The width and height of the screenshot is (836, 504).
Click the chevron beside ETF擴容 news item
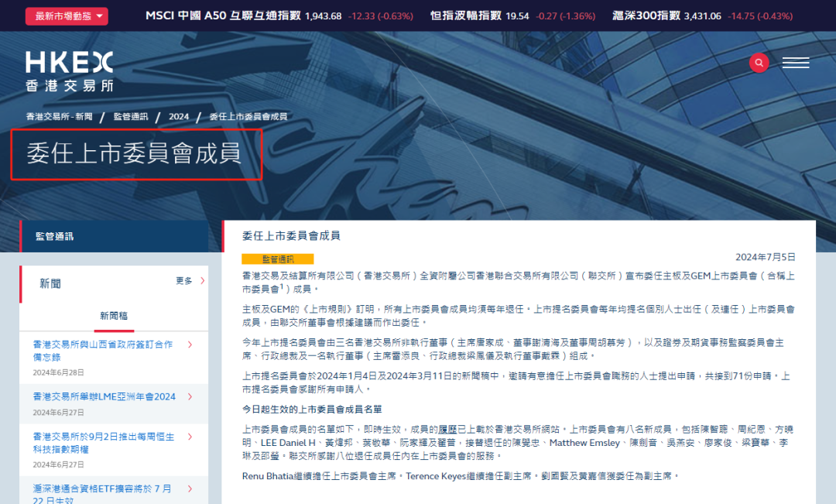(x=190, y=489)
